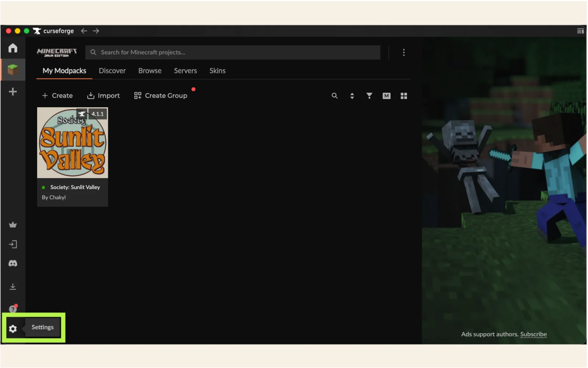Click the Subscribe link

(533, 334)
